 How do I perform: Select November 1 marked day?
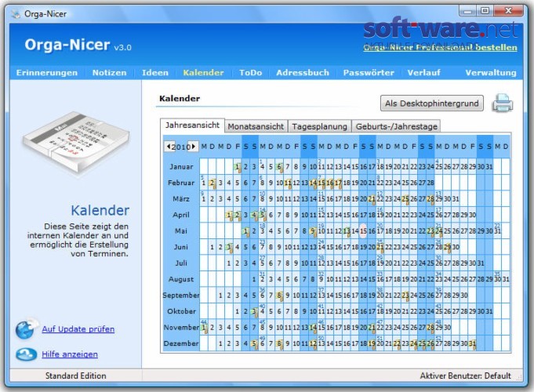(204, 328)
